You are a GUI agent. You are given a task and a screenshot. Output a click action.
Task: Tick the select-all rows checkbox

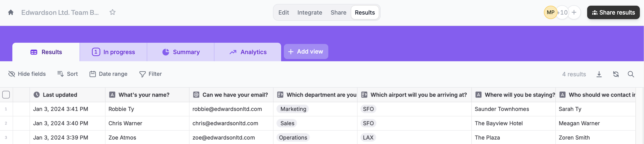pyautogui.click(x=6, y=95)
